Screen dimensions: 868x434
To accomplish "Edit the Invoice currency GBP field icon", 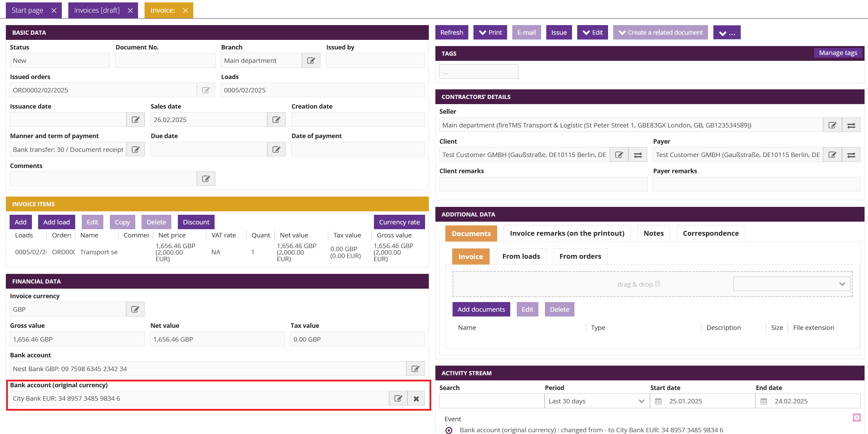I will pyautogui.click(x=135, y=309).
